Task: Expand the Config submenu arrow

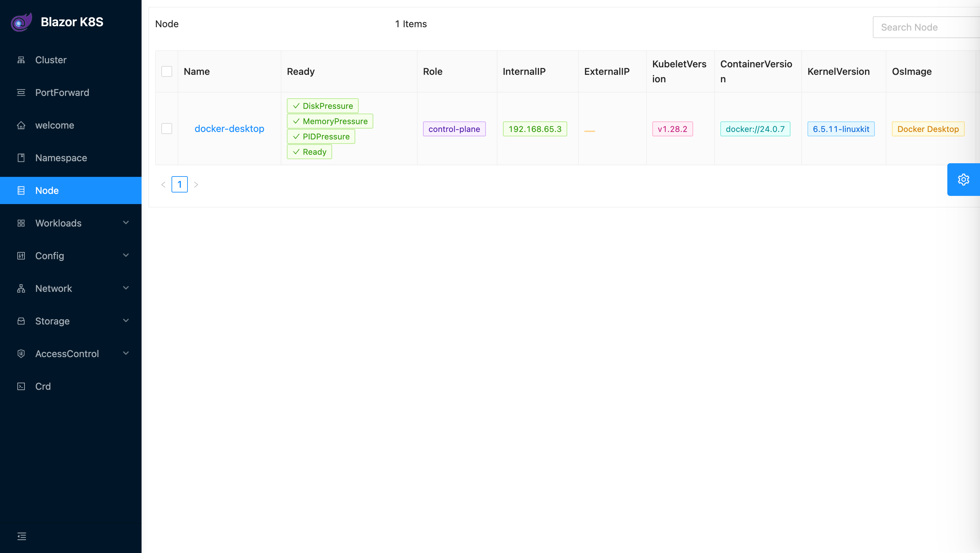Action: coord(126,255)
